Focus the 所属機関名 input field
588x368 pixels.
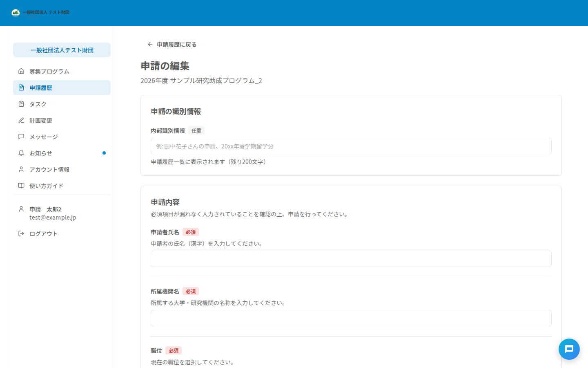click(x=351, y=318)
